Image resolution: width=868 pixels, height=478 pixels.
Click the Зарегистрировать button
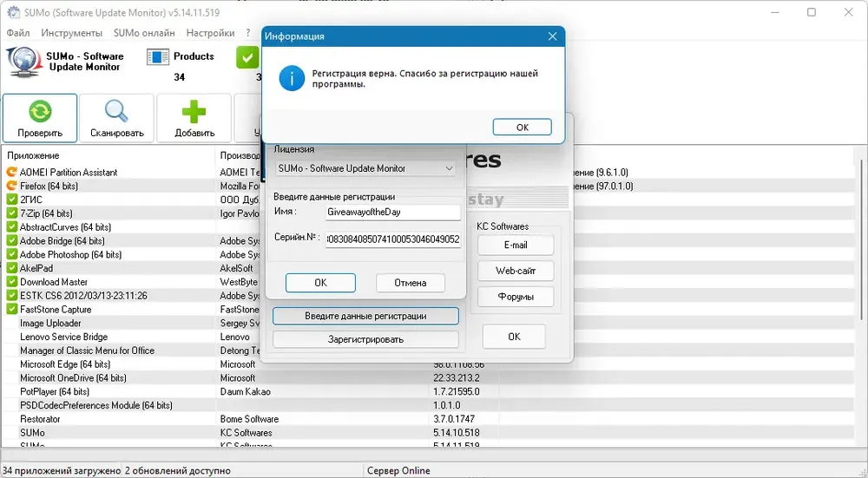coord(365,339)
